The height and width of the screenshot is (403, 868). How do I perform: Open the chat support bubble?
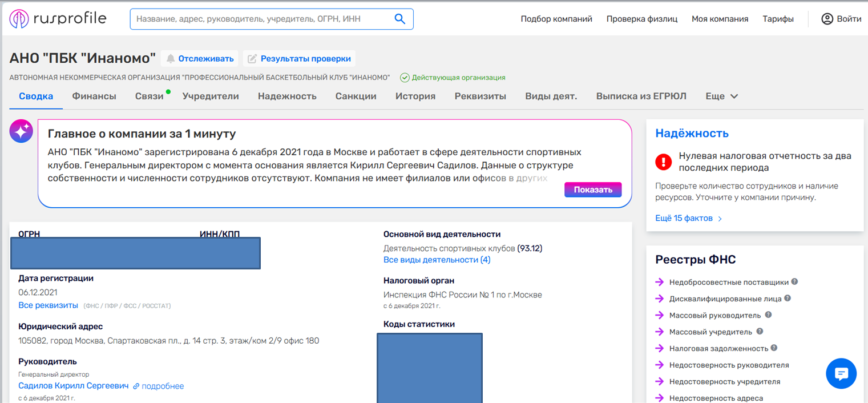[x=841, y=374]
